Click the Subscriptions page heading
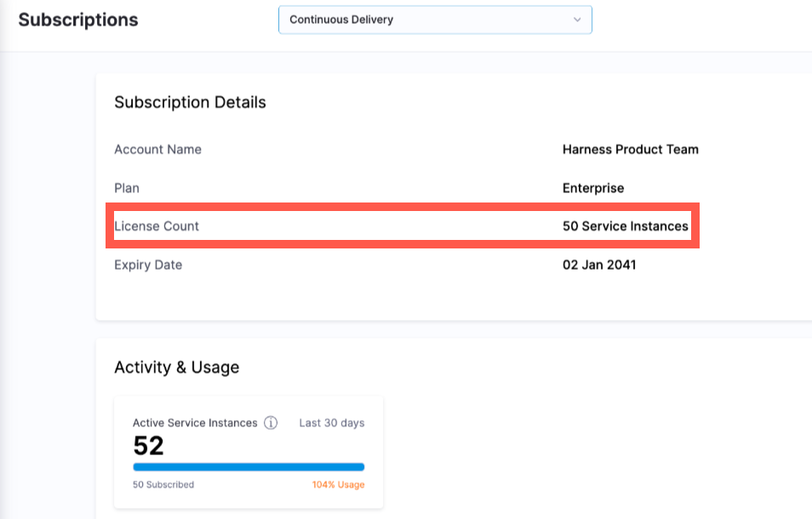 click(x=78, y=20)
